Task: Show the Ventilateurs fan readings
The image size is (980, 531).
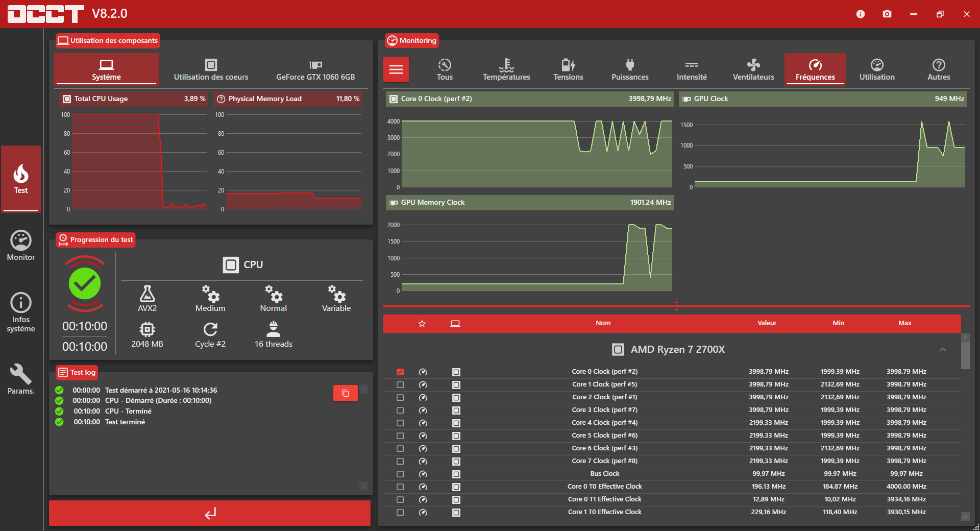Action: [x=753, y=69]
